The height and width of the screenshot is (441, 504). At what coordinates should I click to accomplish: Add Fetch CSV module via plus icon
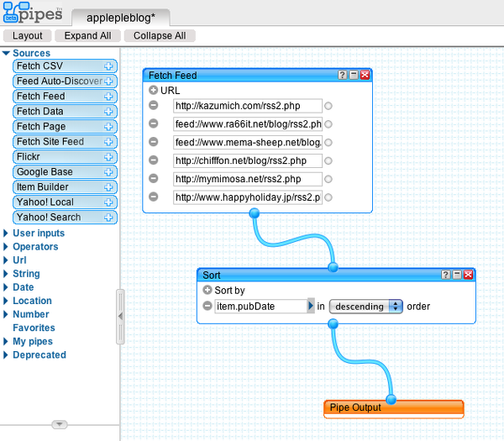coord(108,66)
